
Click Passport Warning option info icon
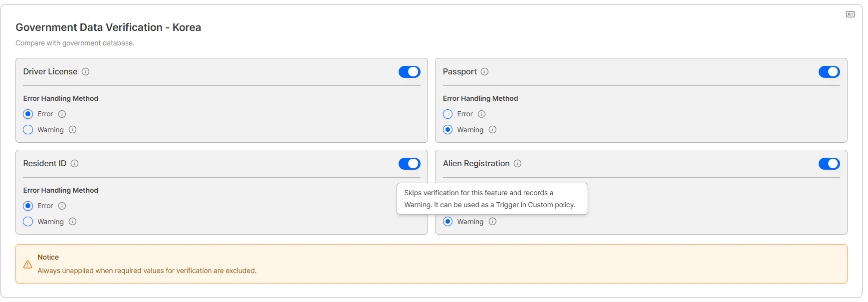point(493,130)
